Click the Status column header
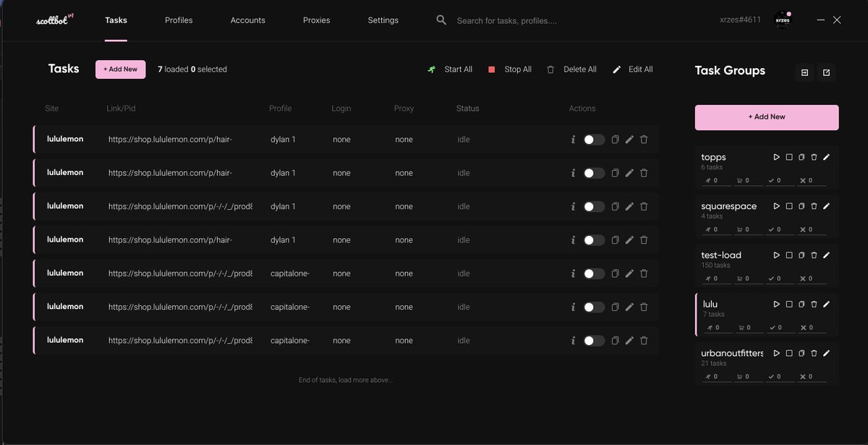868x445 pixels. [468, 109]
